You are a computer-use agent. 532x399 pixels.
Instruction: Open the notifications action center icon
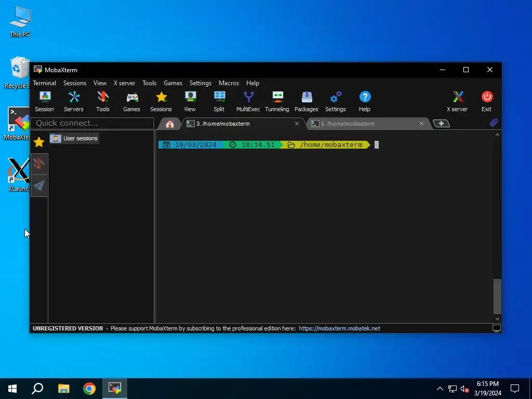515,389
